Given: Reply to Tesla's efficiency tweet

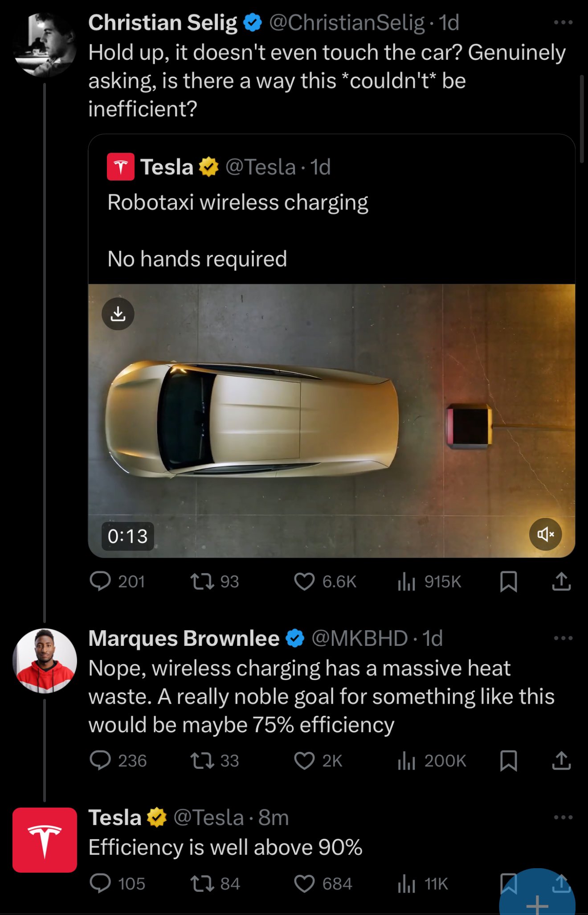Looking at the screenshot, I should click(x=100, y=883).
